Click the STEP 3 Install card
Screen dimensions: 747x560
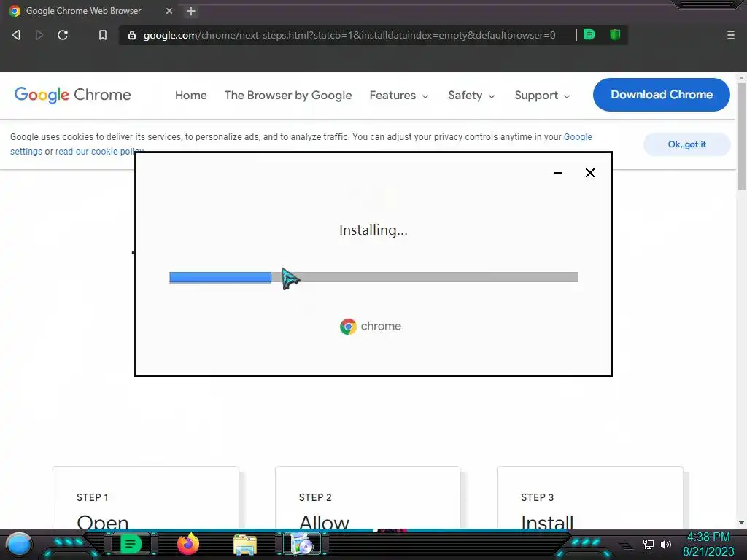coord(589,497)
